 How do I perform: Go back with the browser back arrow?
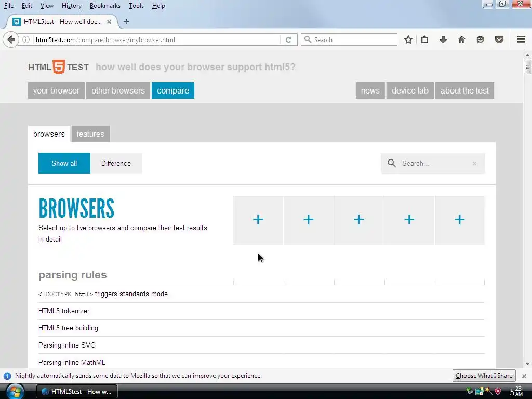[x=11, y=39]
